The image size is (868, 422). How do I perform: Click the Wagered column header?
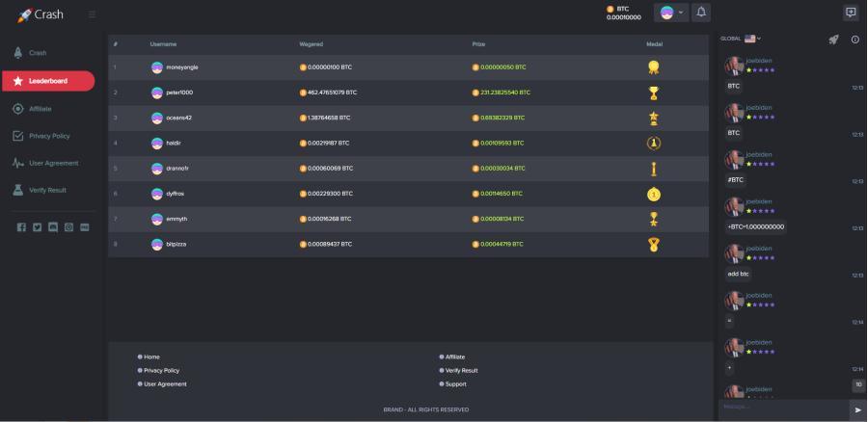312,44
